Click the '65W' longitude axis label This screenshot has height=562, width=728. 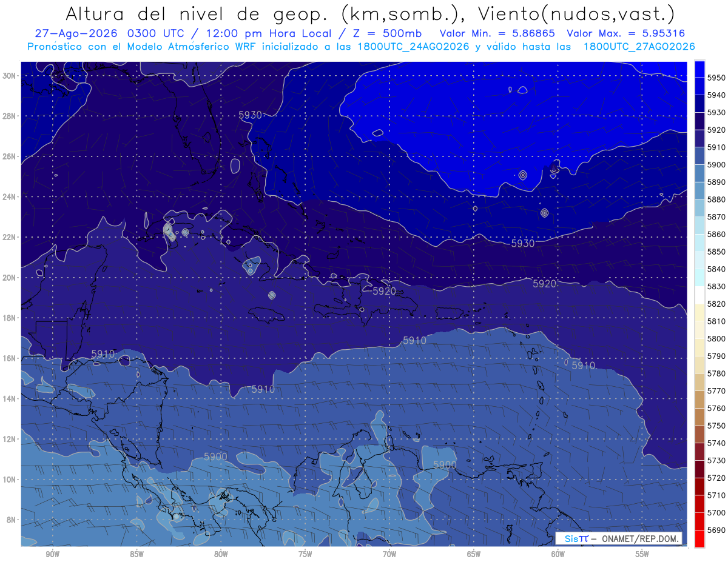[474, 555]
